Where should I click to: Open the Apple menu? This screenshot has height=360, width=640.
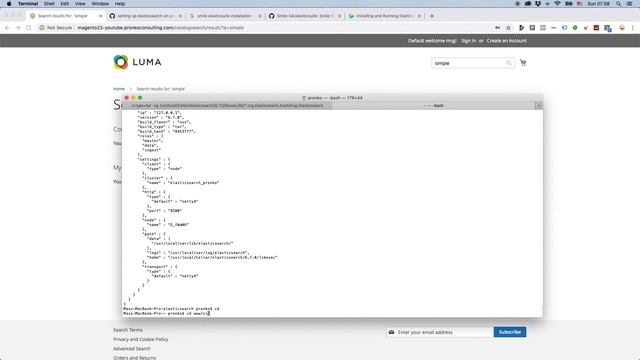coord(9,4)
